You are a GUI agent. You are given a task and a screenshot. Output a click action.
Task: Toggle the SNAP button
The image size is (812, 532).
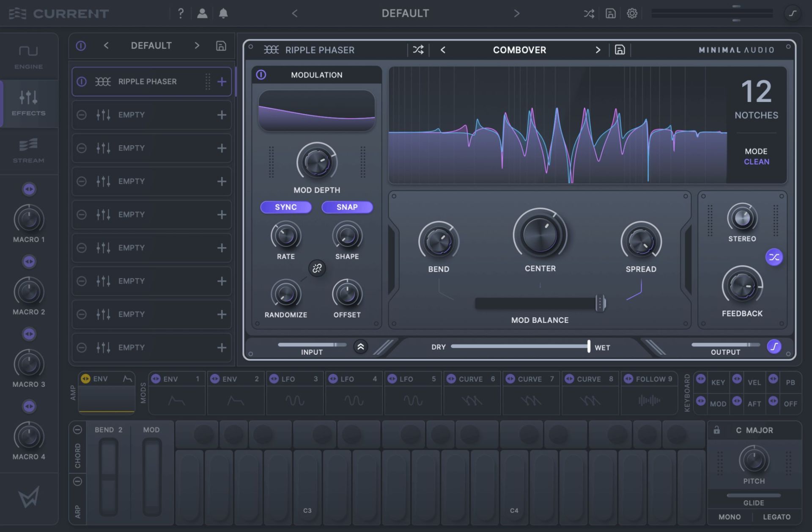pyautogui.click(x=347, y=207)
